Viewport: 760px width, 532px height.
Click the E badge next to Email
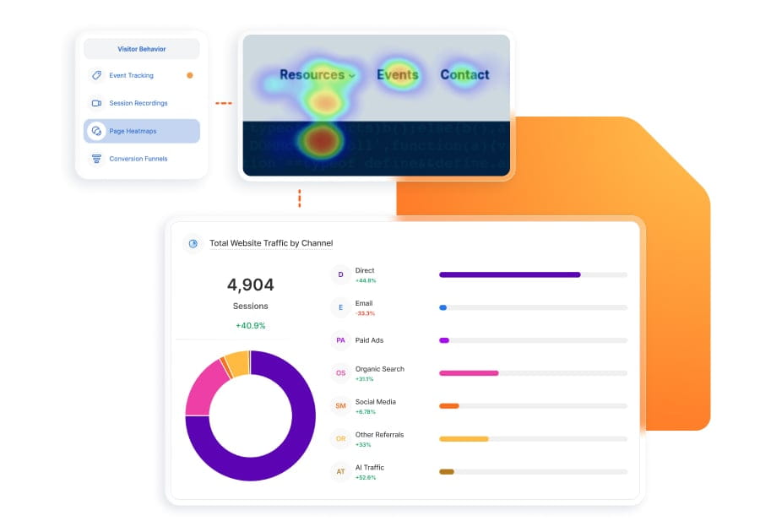340,307
